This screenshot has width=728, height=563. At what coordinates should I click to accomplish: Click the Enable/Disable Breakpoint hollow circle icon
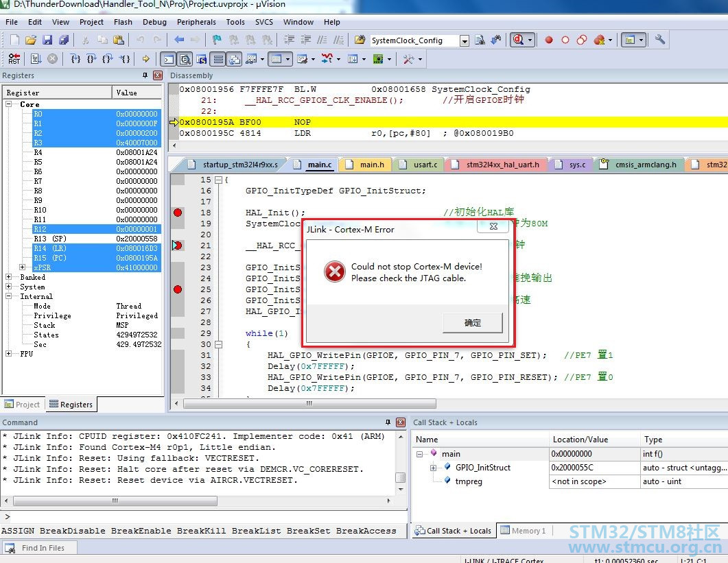pos(565,40)
